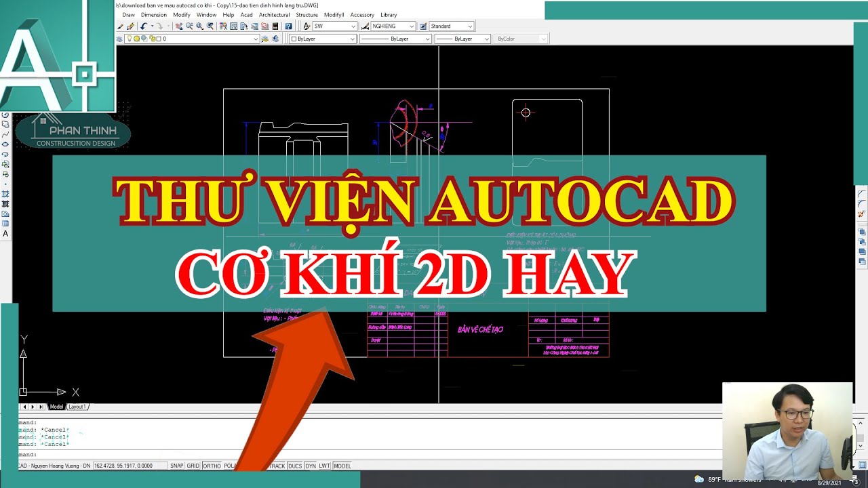The height and width of the screenshot is (488, 868).
Task: Toggle ORTHO mode in status bar
Action: coord(212,466)
